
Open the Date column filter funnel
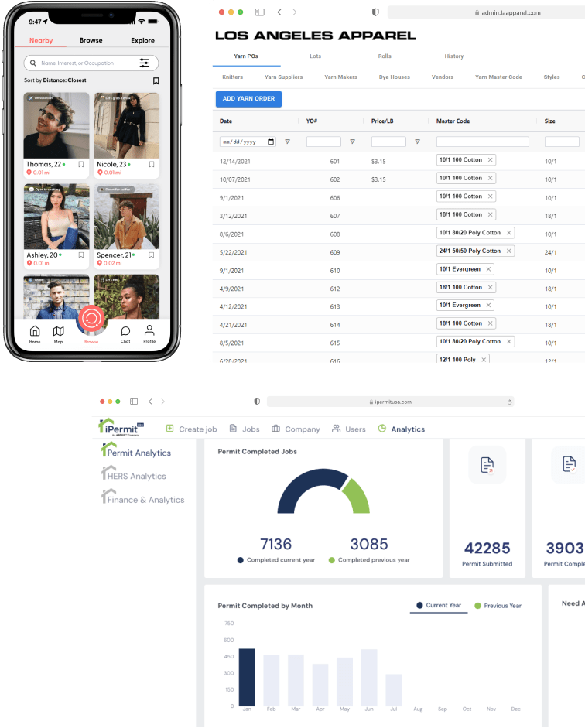pyautogui.click(x=288, y=142)
